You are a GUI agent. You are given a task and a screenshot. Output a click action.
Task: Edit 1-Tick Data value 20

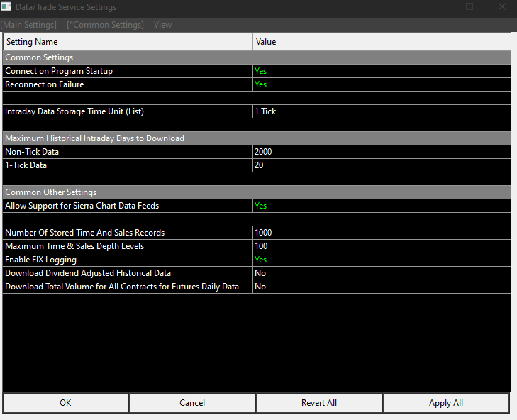pyautogui.click(x=382, y=165)
